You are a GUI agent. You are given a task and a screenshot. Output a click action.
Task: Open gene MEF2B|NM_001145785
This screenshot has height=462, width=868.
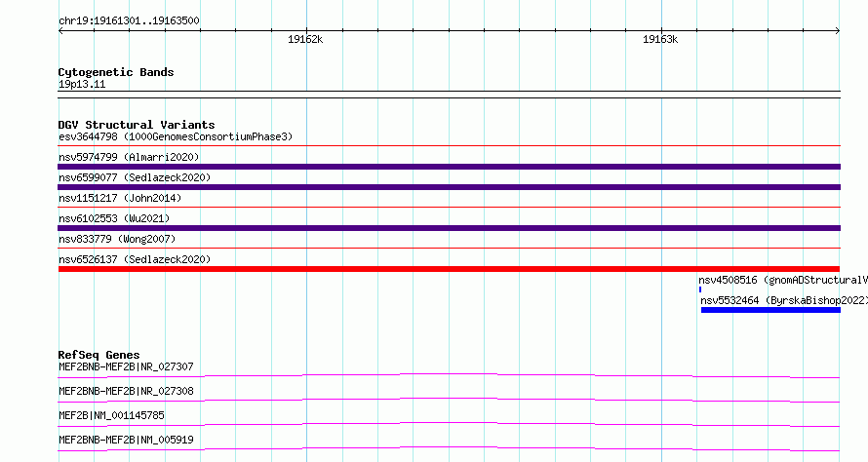pyautogui.click(x=111, y=415)
